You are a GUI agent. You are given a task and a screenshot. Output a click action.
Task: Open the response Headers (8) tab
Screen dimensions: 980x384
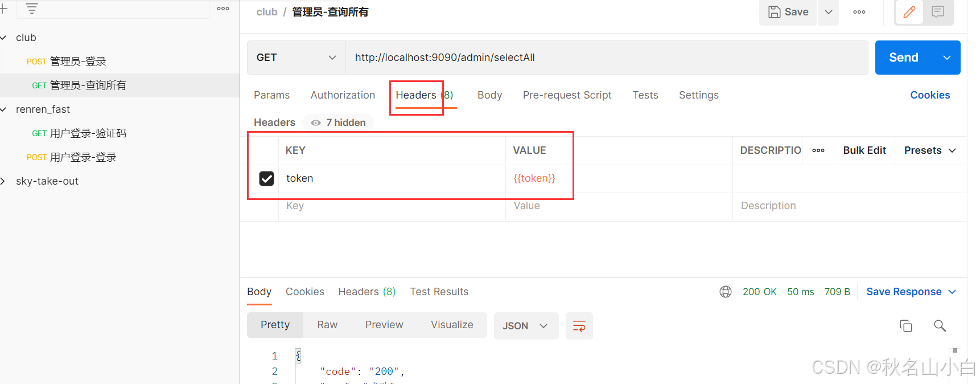pyautogui.click(x=367, y=292)
